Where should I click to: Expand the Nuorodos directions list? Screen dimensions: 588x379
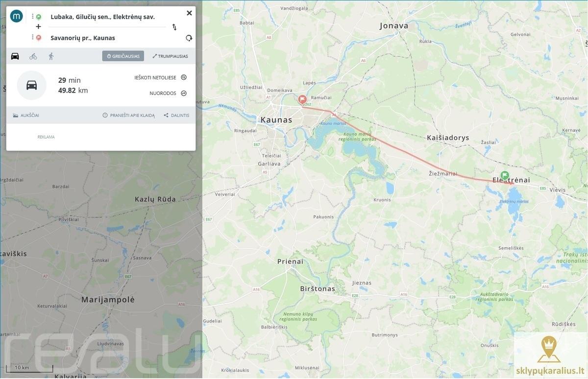(x=168, y=93)
